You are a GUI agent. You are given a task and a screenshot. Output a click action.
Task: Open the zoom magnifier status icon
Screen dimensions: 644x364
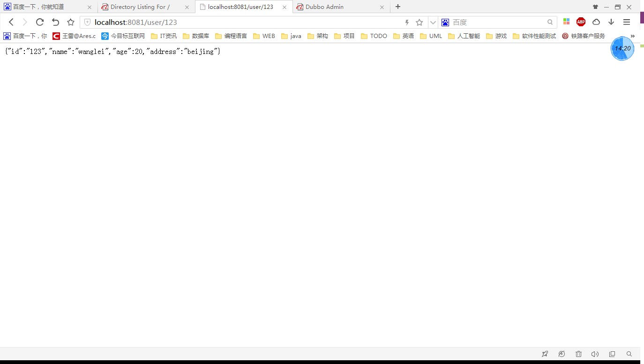pos(629,354)
